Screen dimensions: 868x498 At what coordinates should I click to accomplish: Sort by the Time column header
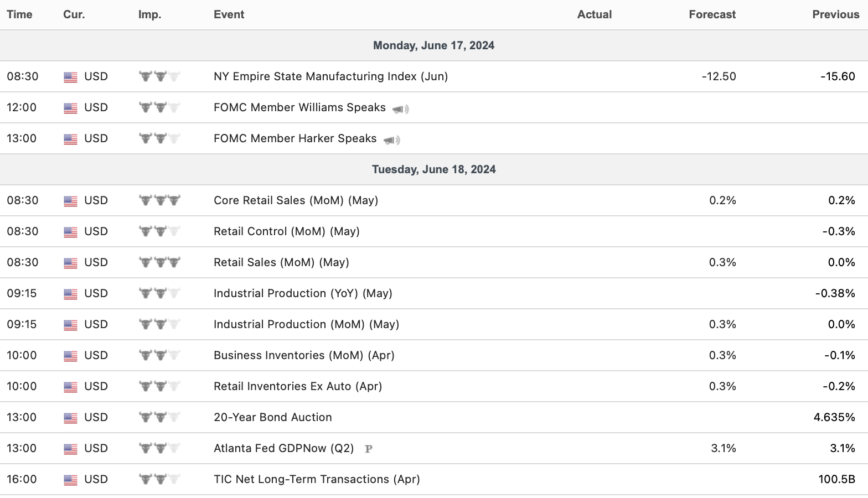click(19, 14)
